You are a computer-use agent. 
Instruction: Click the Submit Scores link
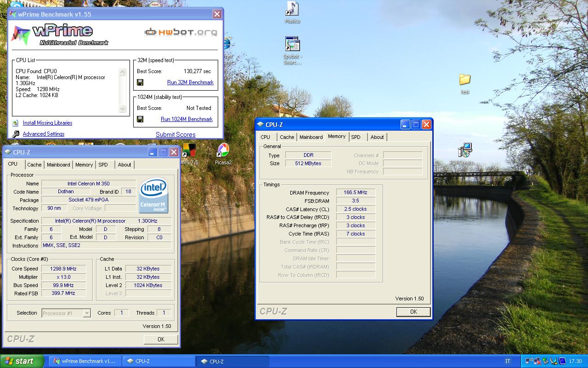click(x=175, y=134)
